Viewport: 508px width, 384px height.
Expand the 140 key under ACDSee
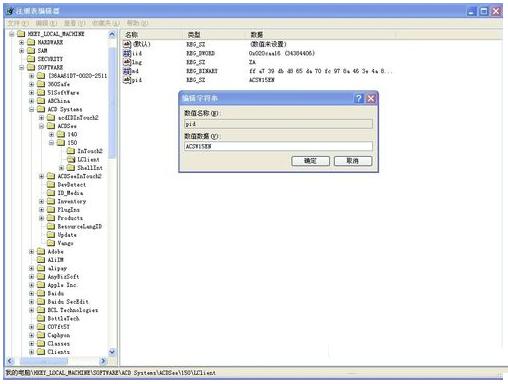pos(51,134)
